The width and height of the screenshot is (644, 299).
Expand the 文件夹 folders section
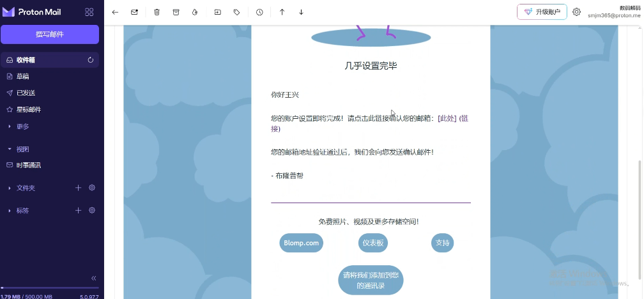[22, 188]
